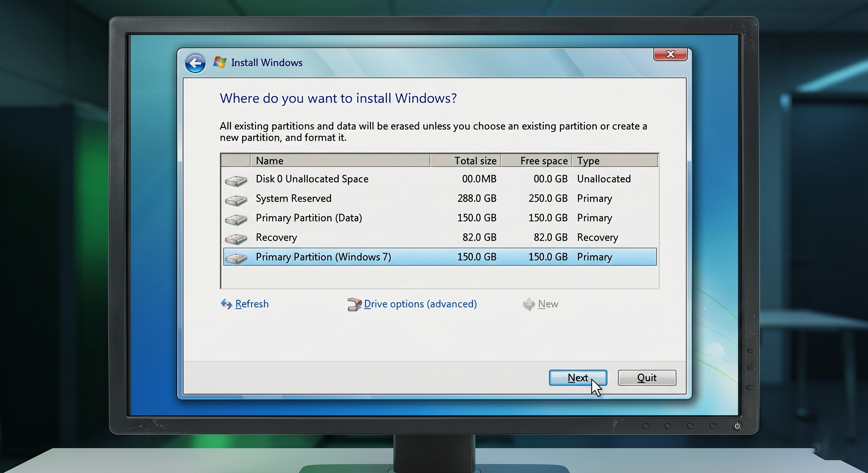Click 82.0 GB total size of Recovery

pyautogui.click(x=479, y=237)
